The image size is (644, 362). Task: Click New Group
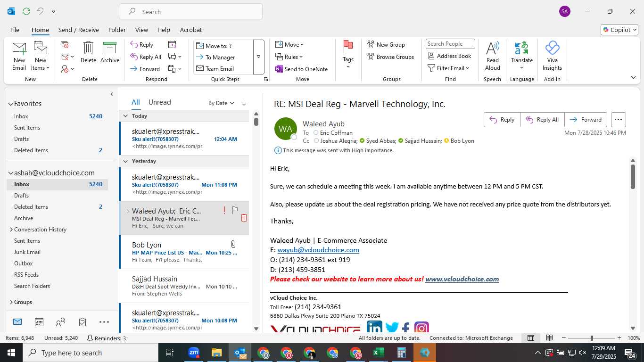[386, 45]
